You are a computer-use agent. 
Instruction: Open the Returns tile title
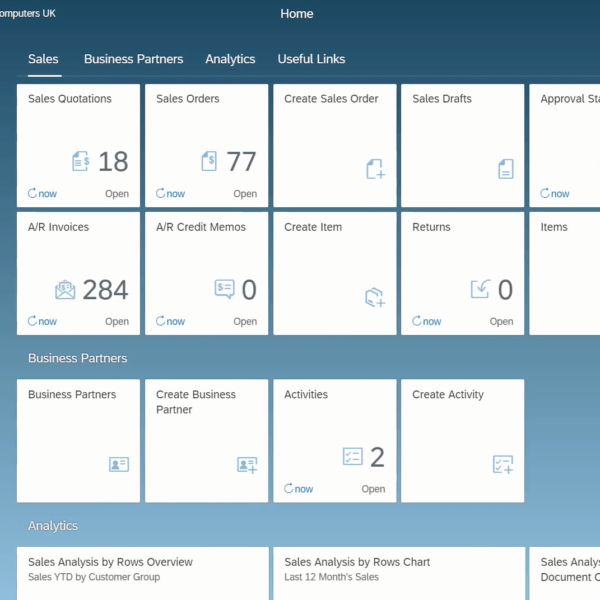431,227
